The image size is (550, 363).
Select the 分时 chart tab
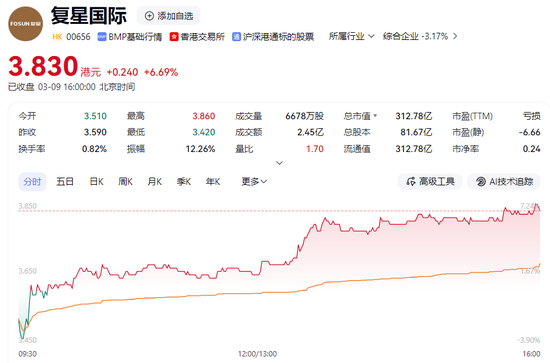[32, 182]
